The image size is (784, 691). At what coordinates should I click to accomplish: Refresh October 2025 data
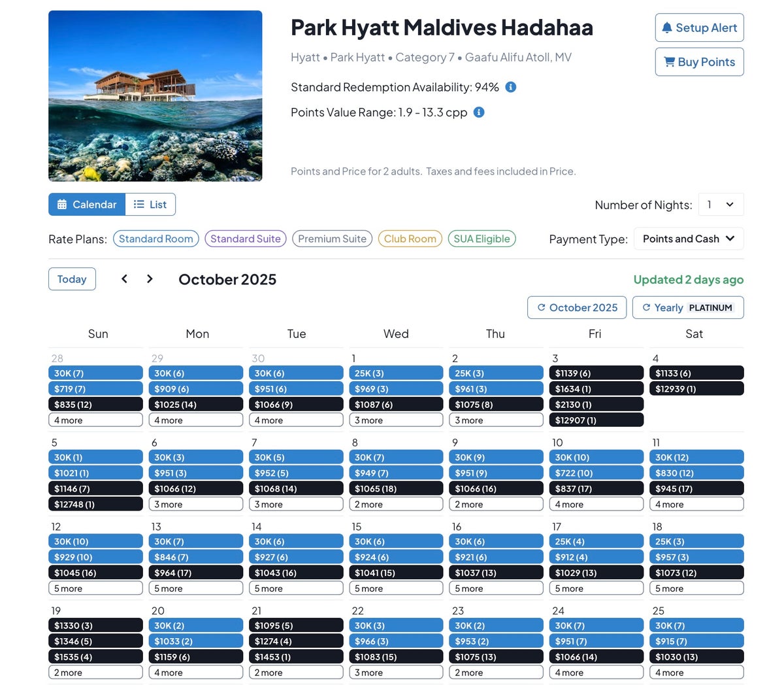tap(577, 308)
